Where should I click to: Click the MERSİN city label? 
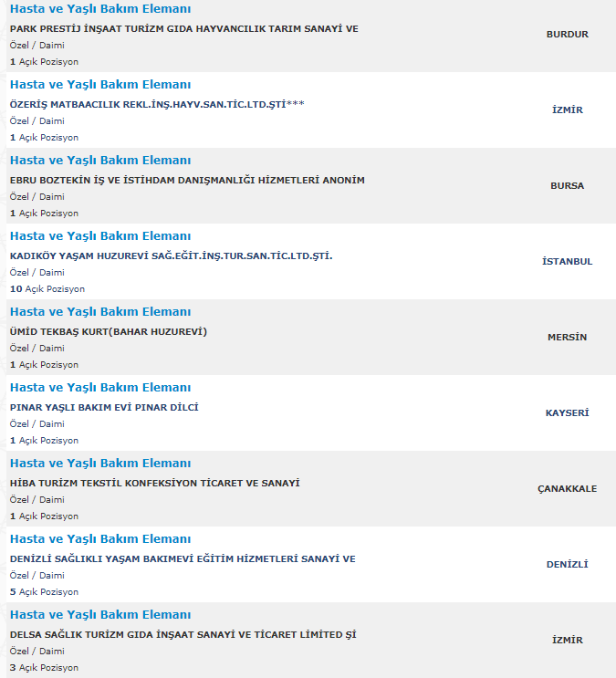pos(567,338)
